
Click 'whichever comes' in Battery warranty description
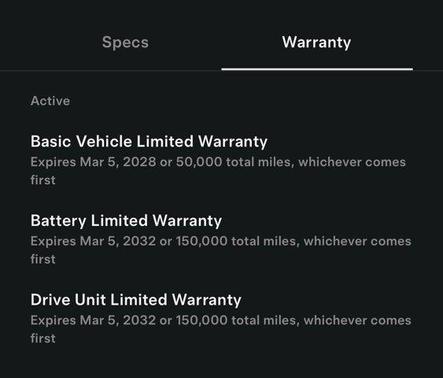point(358,241)
